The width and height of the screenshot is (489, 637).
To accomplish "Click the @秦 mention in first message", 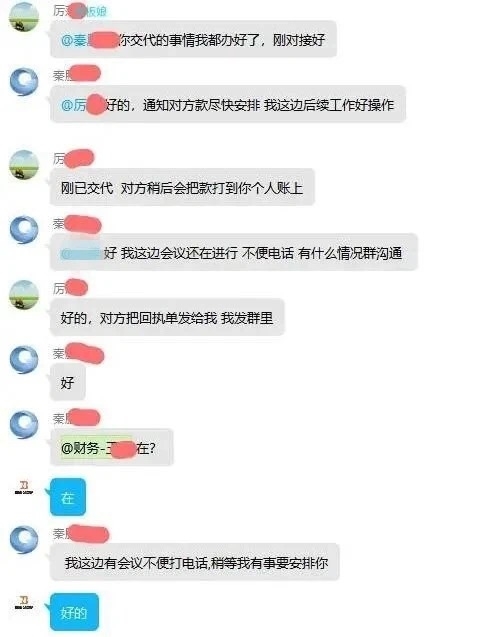I will pos(89,40).
